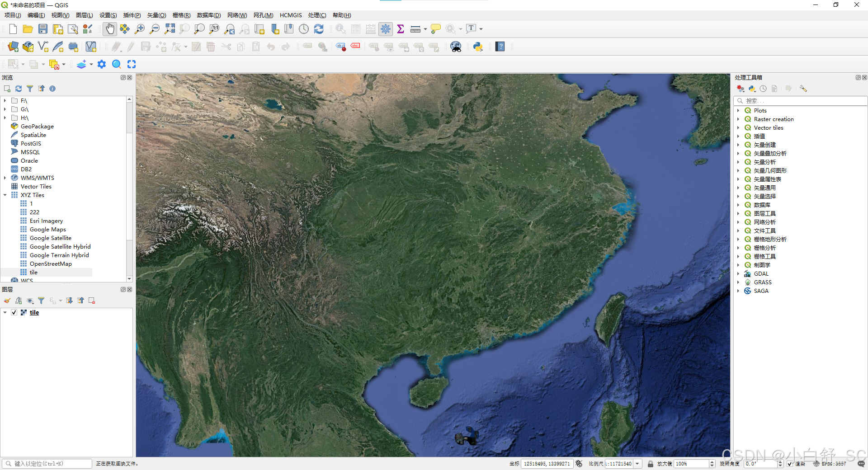Viewport: 868px width, 470px height.
Task: Expand the F:\ drive in Browser
Action: tap(5, 101)
